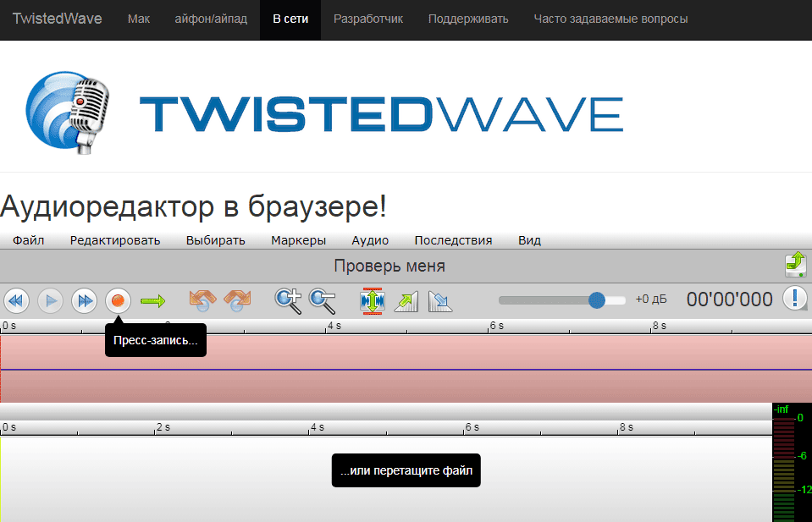The height and width of the screenshot is (522, 812).
Task: Expand the Последствия menu
Action: tap(453, 240)
